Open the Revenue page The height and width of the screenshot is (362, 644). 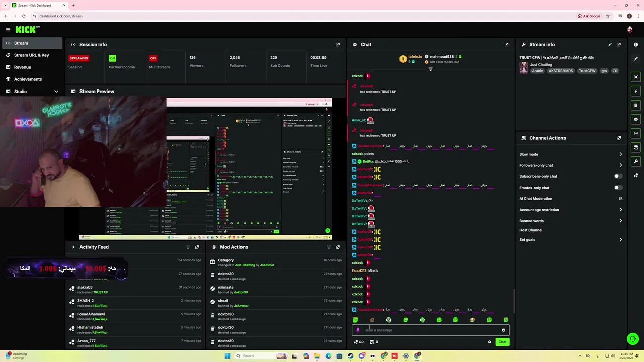[x=31, y=67]
